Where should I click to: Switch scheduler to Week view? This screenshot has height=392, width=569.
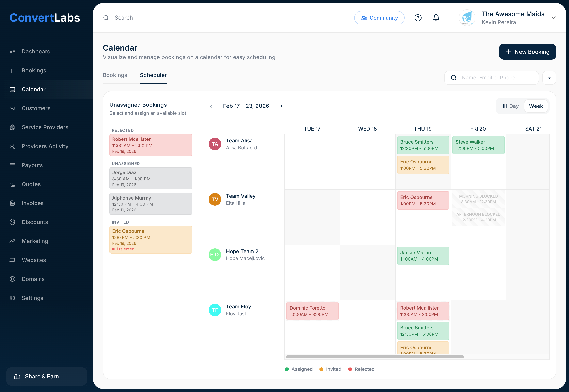click(x=536, y=106)
